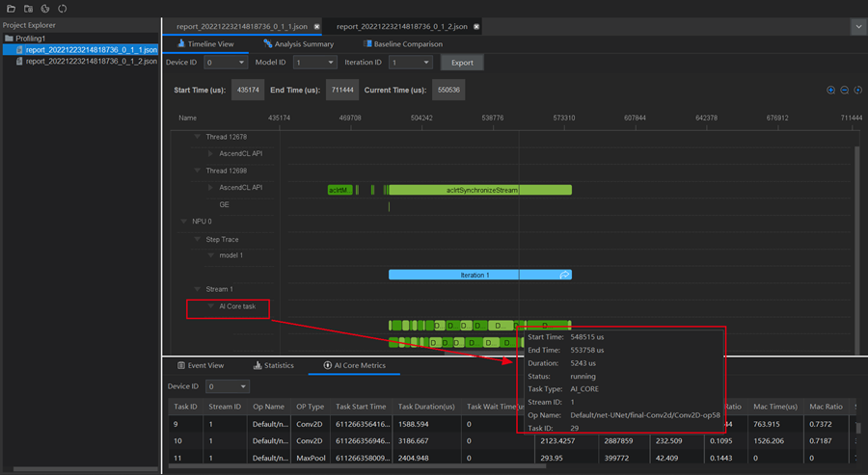Click the Export button
The width and height of the screenshot is (868, 475).
(462, 63)
